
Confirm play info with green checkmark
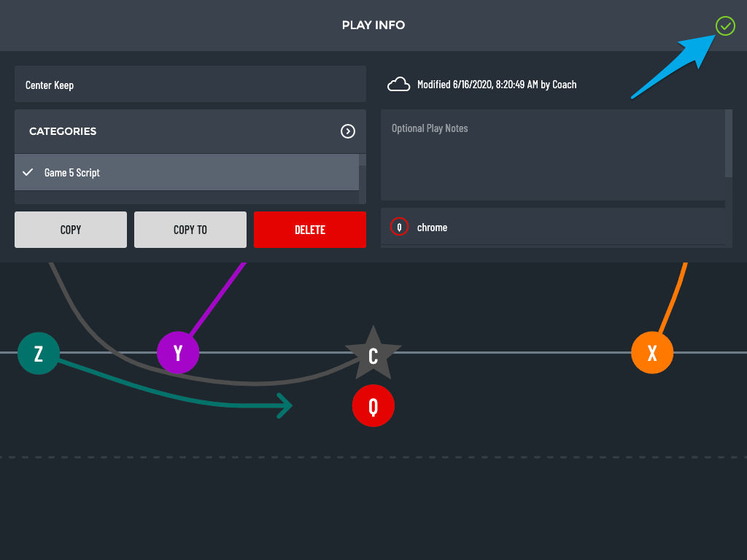725,26
